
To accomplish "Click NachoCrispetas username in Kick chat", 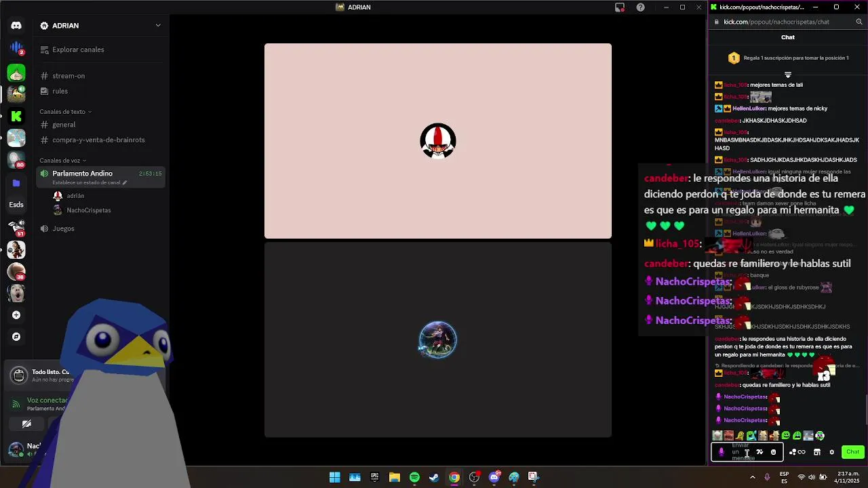I will pyautogui.click(x=745, y=396).
